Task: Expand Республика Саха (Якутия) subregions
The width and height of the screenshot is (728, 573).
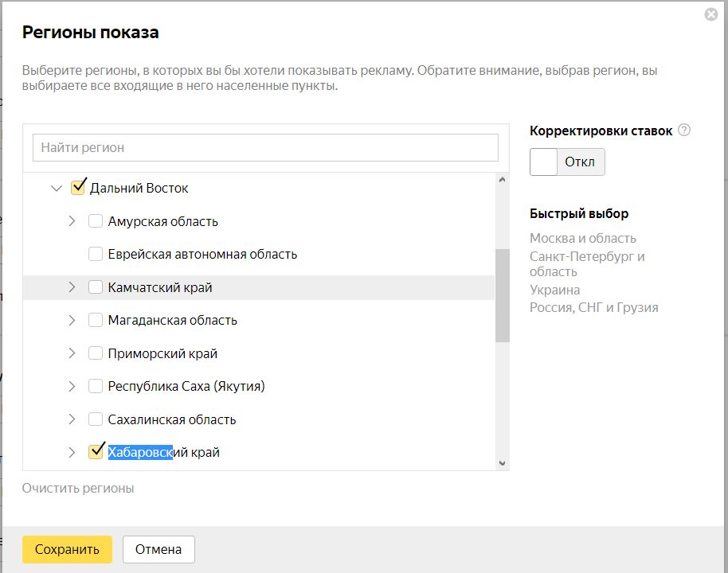Action: point(72,387)
